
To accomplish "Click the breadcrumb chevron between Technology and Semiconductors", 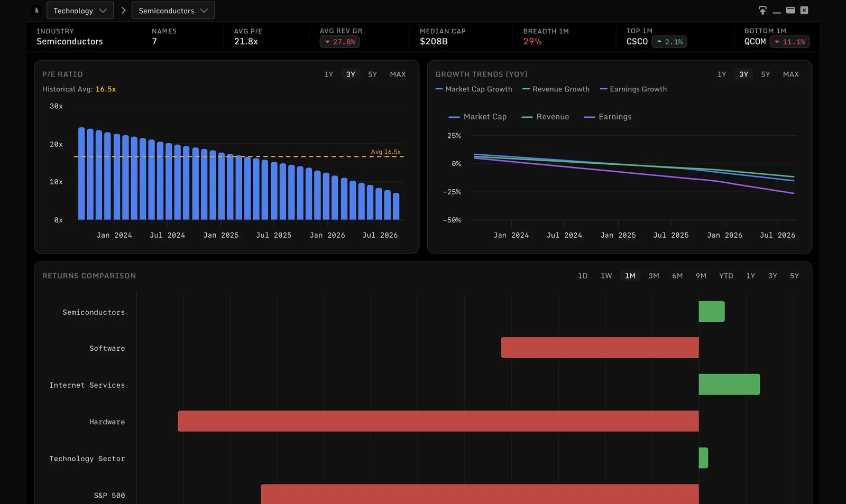I will (123, 10).
